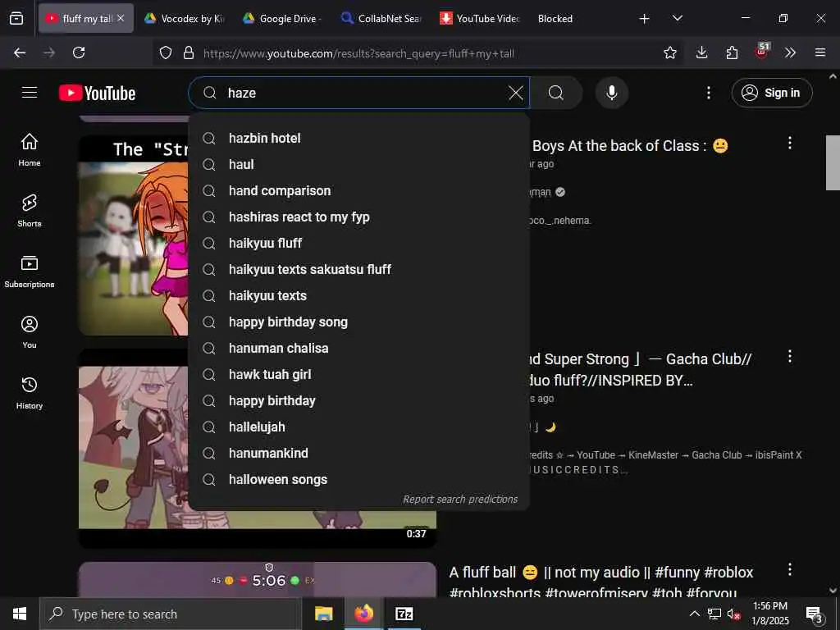
Task: Go to Home in the sidebar
Action: [30, 150]
